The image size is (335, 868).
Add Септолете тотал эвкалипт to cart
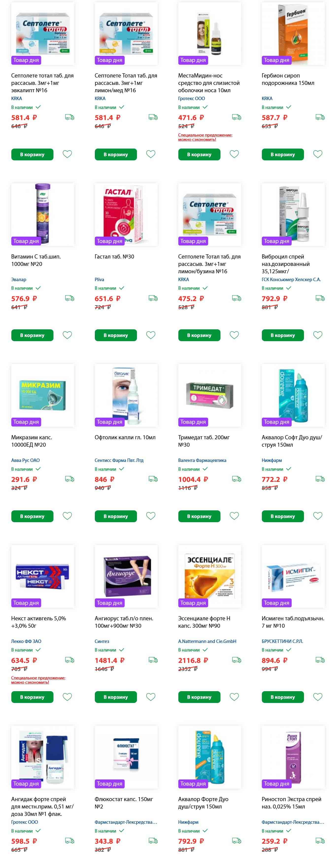coord(32,154)
